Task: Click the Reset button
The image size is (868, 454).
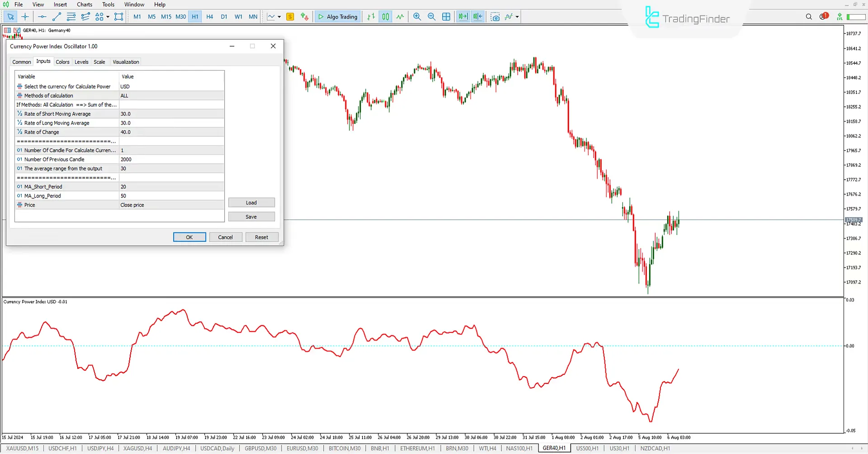Action: click(261, 237)
